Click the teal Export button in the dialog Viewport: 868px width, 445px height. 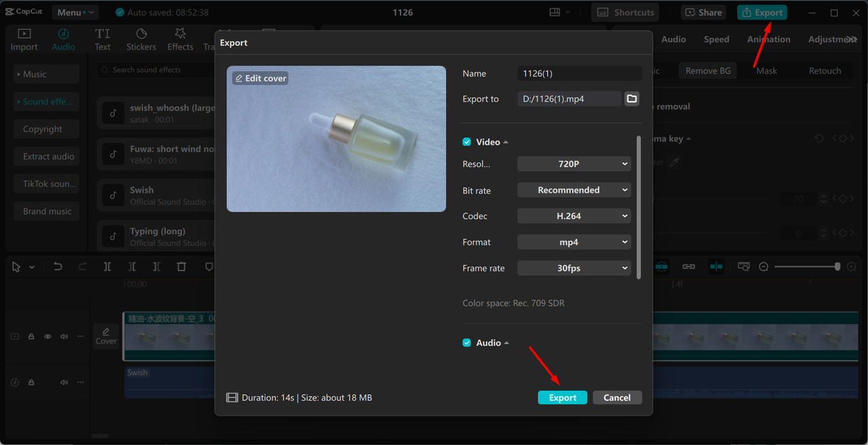[563, 398]
